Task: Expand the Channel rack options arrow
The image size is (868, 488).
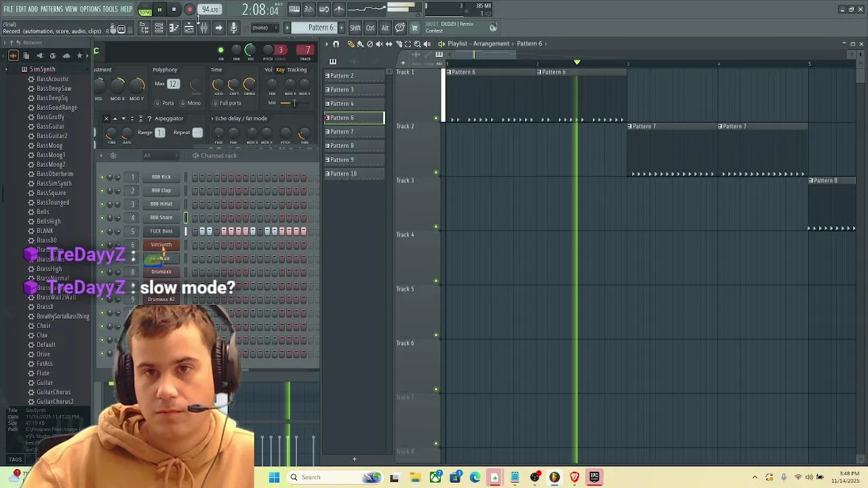Action: click(x=100, y=156)
